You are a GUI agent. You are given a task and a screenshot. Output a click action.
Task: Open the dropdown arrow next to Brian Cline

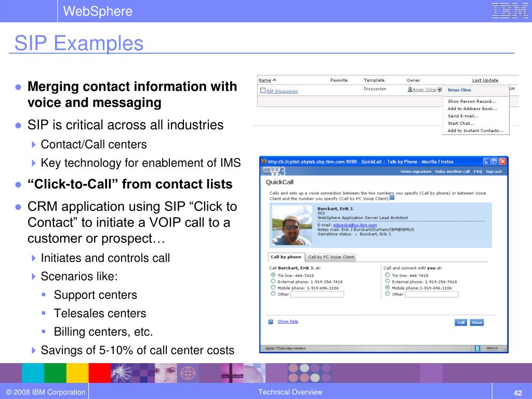click(440, 89)
